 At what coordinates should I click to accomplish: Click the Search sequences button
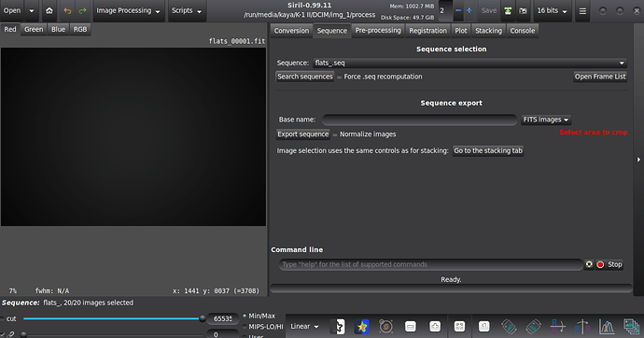(x=305, y=77)
